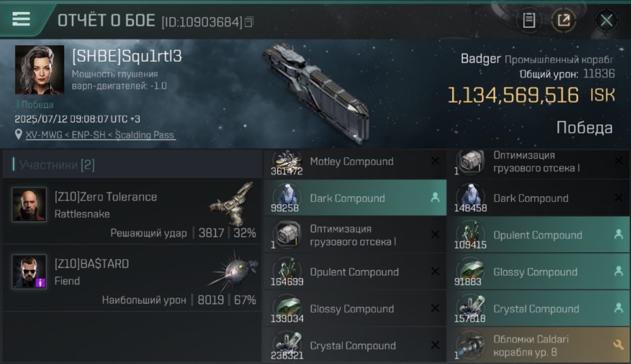Copy the battle report ID
This screenshot has width=631, height=364.
tap(249, 22)
